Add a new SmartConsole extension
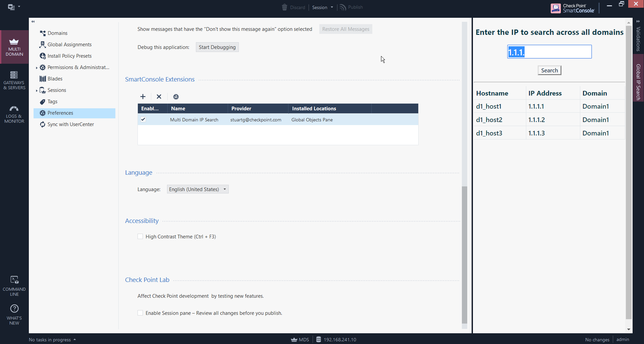 tap(143, 97)
